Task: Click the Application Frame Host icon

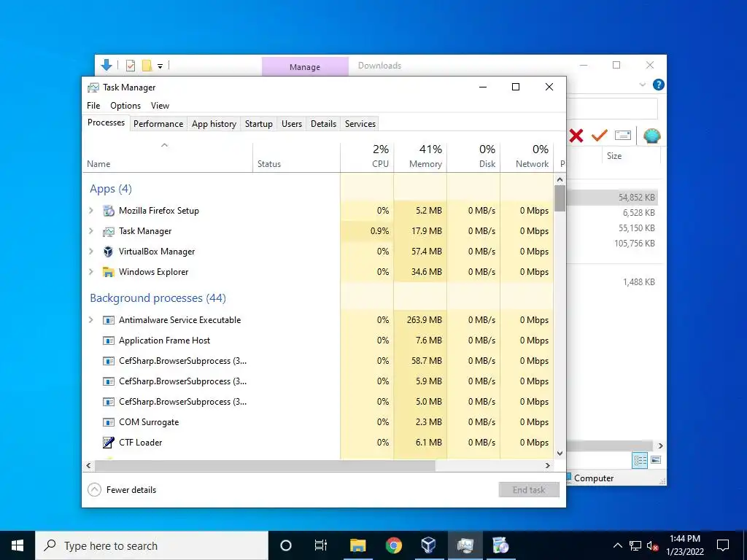Action: (x=109, y=341)
